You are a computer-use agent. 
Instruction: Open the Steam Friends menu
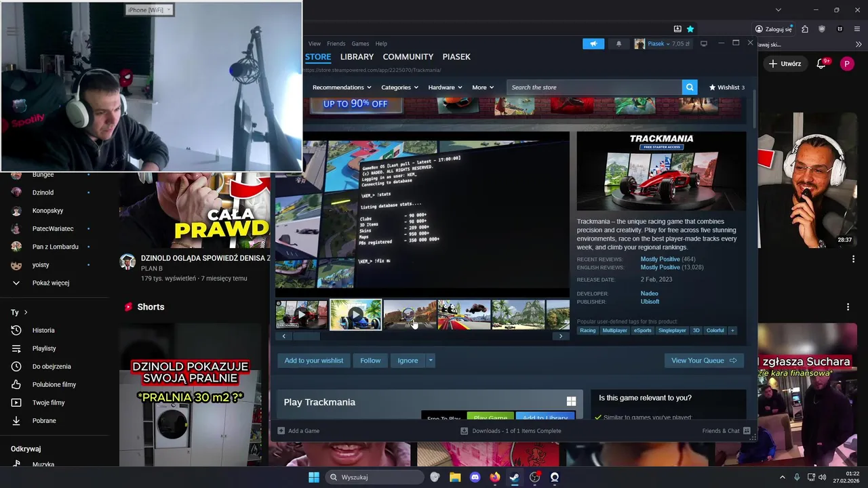point(336,43)
